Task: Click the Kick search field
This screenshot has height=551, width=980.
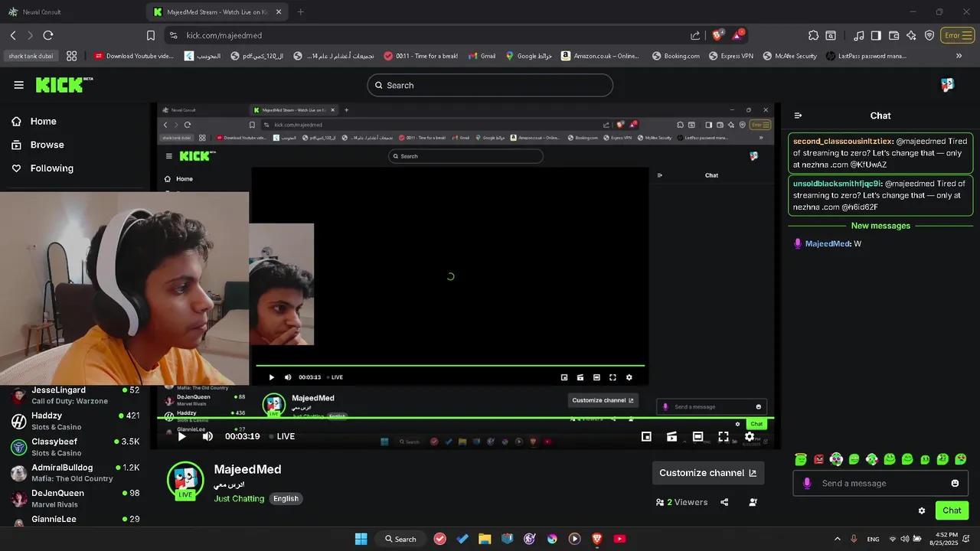Action: point(490,85)
